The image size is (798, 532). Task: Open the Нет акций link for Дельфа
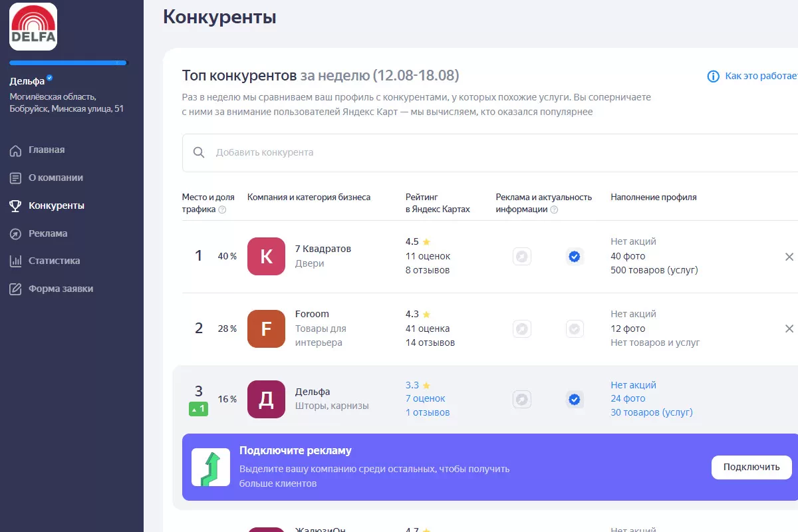pyautogui.click(x=634, y=385)
